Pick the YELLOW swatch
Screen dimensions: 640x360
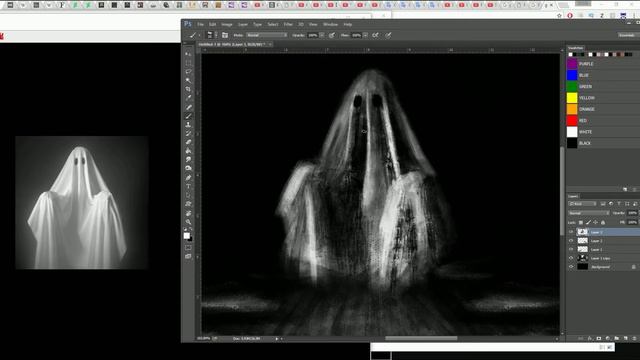pos(572,98)
